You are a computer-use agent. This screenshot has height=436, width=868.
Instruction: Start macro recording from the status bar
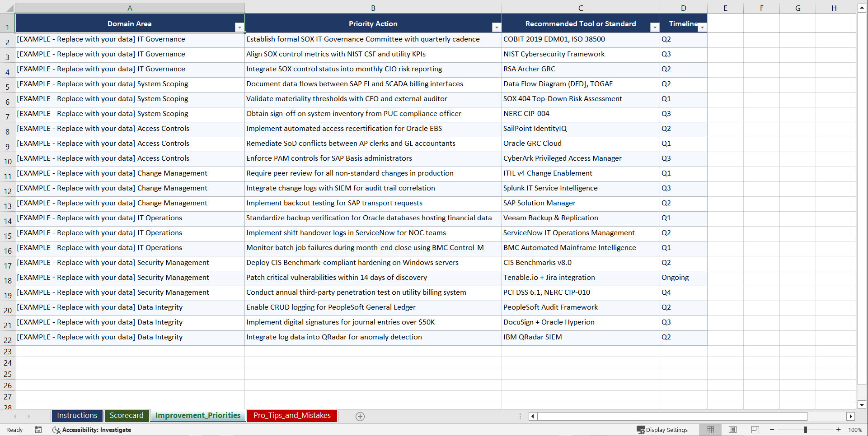click(38, 430)
